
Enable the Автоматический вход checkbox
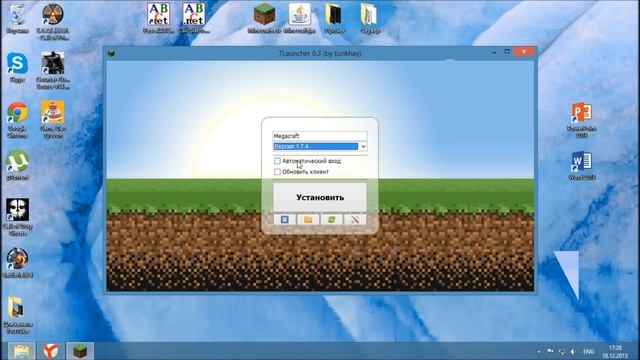coord(278,161)
